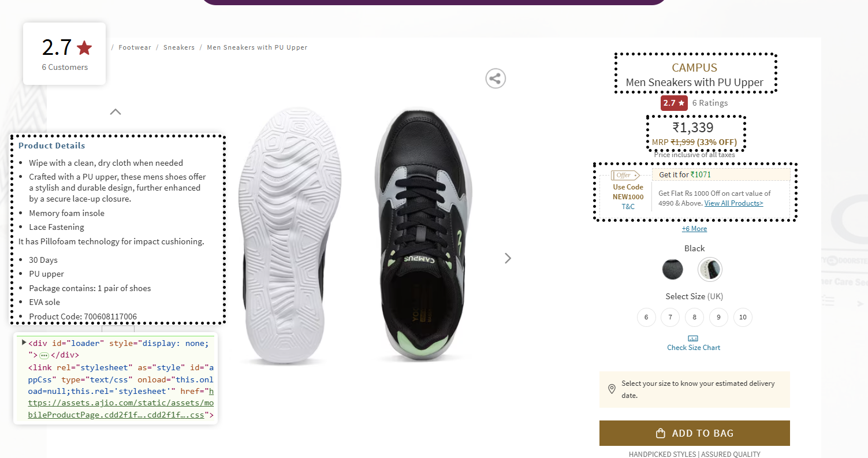The image size is (868, 458).
Task: Open the Check Size Chart link
Action: tap(694, 348)
